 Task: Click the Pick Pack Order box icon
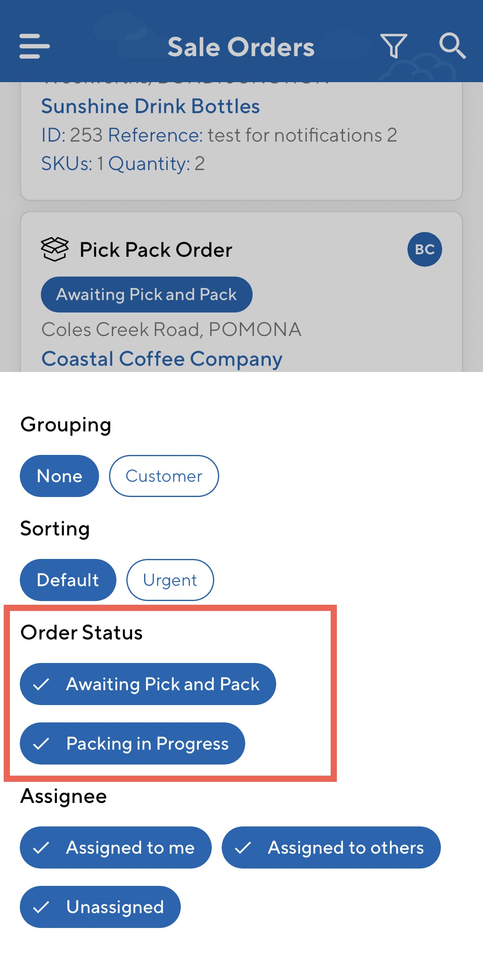(54, 249)
